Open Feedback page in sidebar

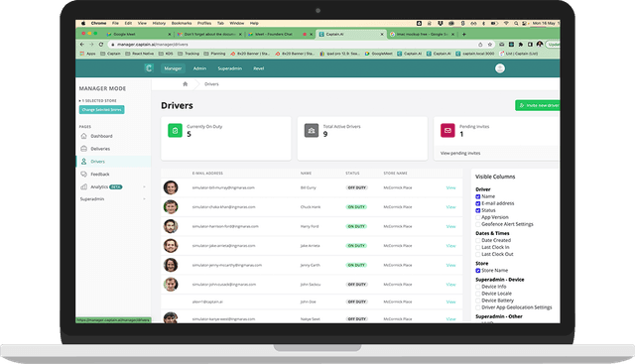pyautogui.click(x=99, y=175)
